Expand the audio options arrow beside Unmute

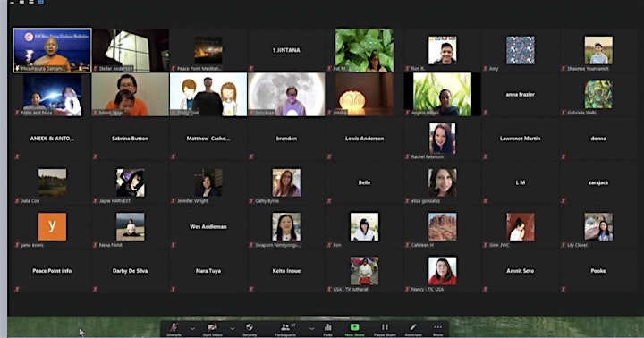(x=192, y=328)
